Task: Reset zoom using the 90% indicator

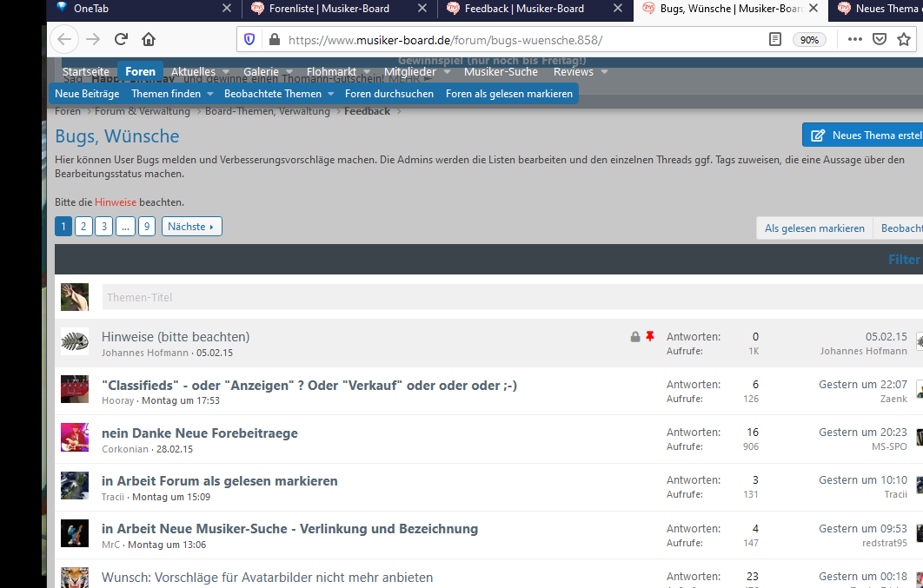Action: pos(809,40)
